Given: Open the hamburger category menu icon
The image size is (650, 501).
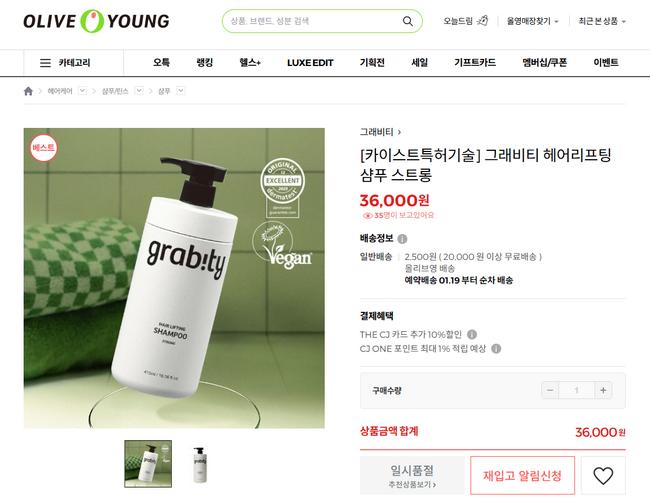Looking at the screenshot, I should (x=45, y=63).
